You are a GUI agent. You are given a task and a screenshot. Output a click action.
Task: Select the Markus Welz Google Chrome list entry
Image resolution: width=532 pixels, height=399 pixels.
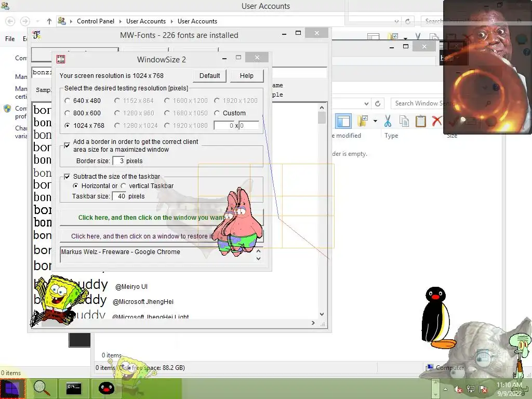tap(121, 252)
